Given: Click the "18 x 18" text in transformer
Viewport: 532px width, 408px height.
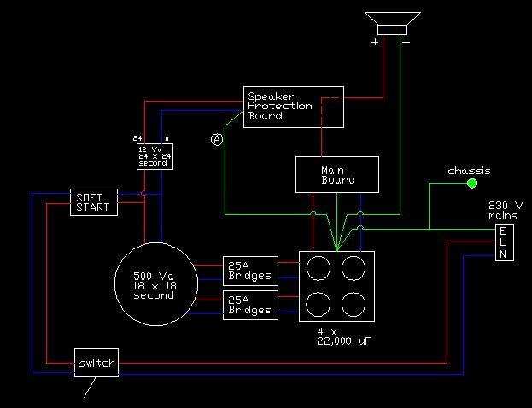Looking at the screenshot, I should tap(155, 286).
